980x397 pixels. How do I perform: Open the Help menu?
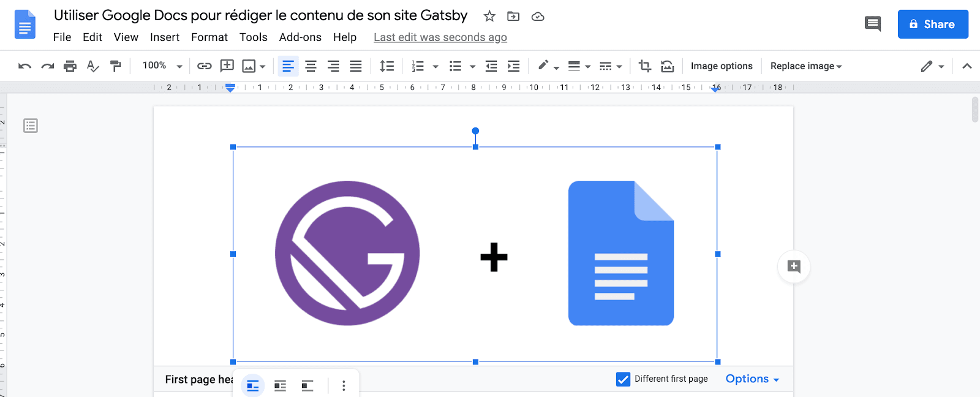pyautogui.click(x=345, y=37)
